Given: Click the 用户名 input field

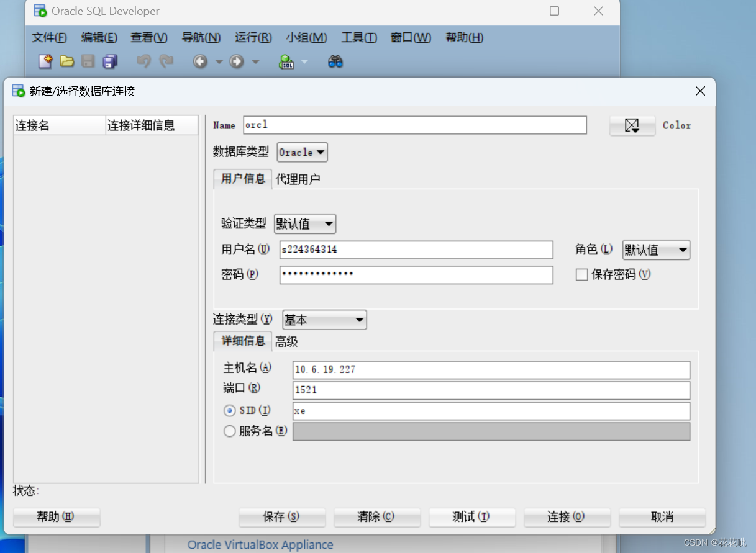Looking at the screenshot, I should coord(416,250).
